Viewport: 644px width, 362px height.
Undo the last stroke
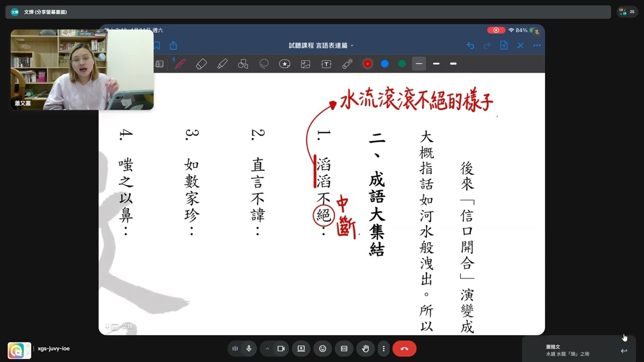coord(470,45)
